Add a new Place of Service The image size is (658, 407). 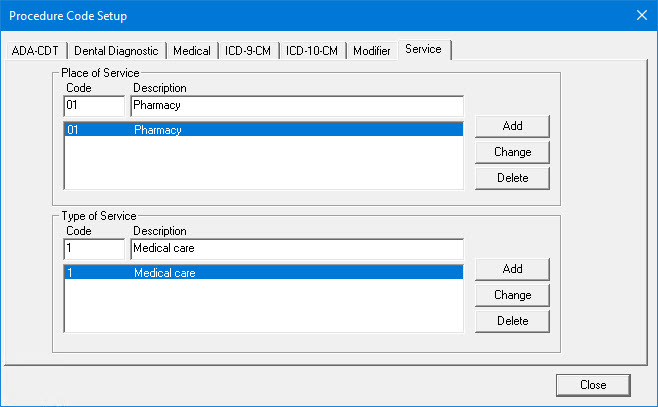click(512, 126)
